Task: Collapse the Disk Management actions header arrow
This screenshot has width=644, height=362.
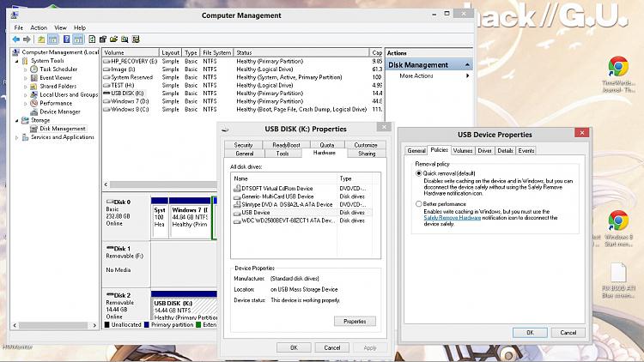Action: 467,65
